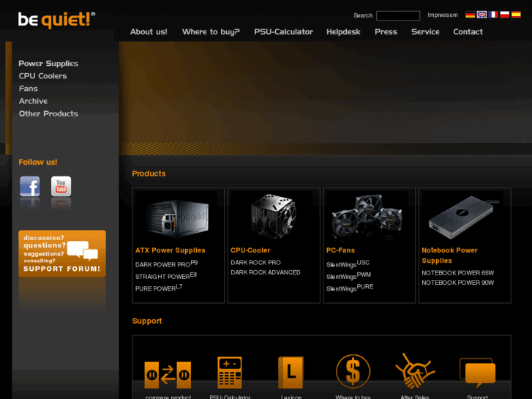Open the Where to buy? menu
The width and height of the screenshot is (532, 399).
[211, 32]
